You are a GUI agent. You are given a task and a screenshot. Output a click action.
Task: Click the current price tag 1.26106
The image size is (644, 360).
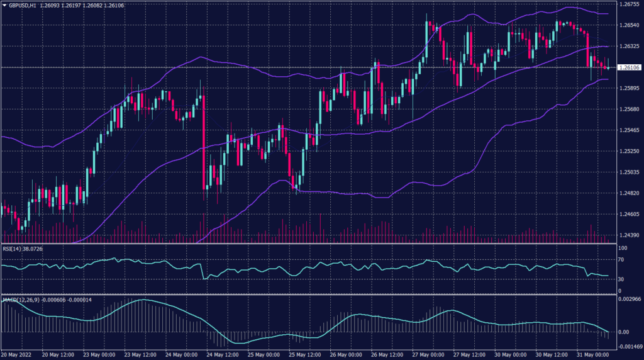pos(628,67)
